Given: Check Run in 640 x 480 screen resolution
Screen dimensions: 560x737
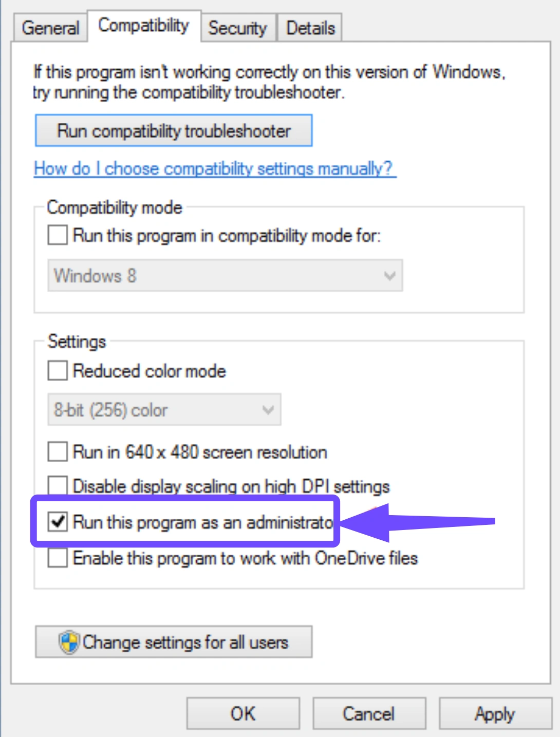Looking at the screenshot, I should (x=58, y=452).
